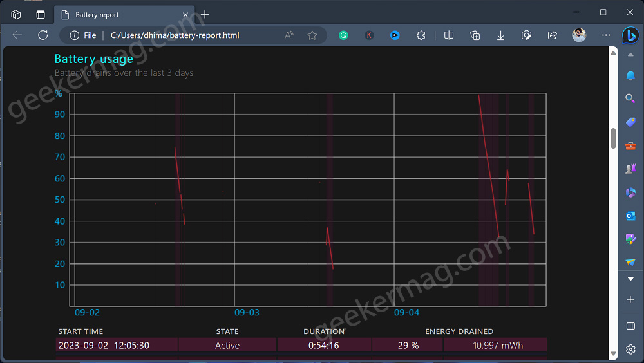Open the sidebar Image Creator icon
The width and height of the screenshot is (644, 363).
[x=630, y=239]
